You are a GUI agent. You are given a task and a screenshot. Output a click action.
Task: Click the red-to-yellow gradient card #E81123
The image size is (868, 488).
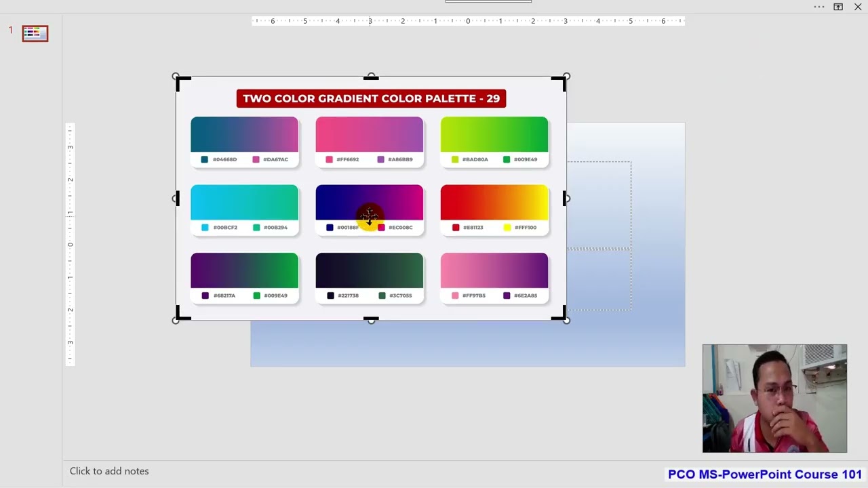click(494, 210)
